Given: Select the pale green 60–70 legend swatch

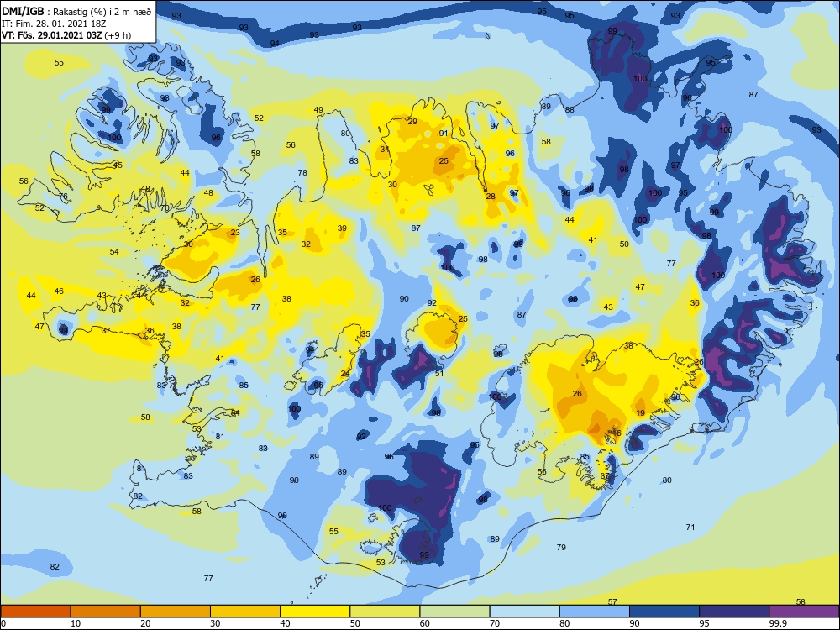Looking at the screenshot, I should (454, 612).
